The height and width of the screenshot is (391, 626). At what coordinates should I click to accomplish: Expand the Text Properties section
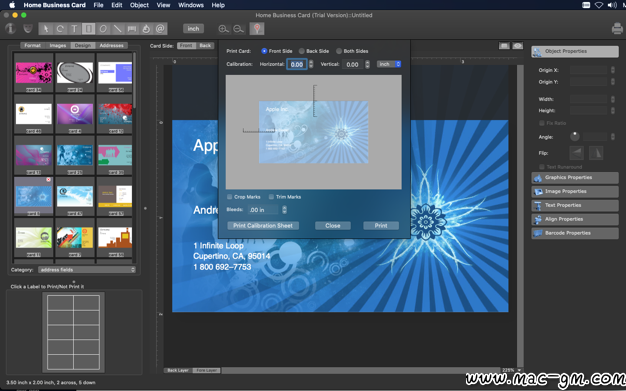(575, 206)
